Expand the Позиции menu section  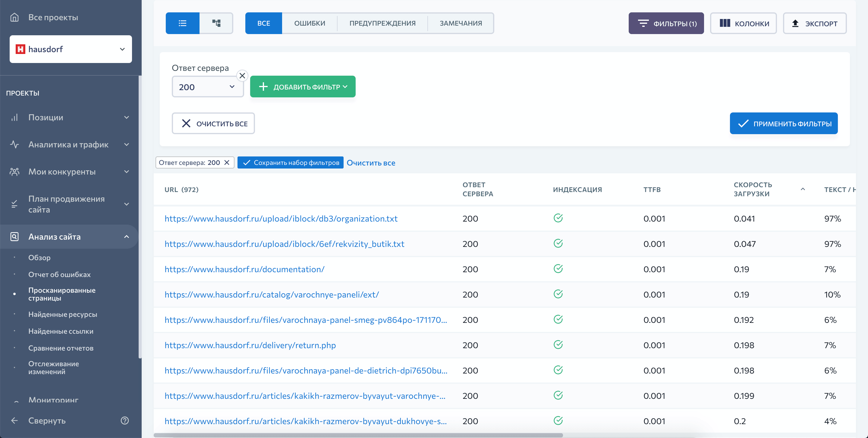[x=126, y=118]
